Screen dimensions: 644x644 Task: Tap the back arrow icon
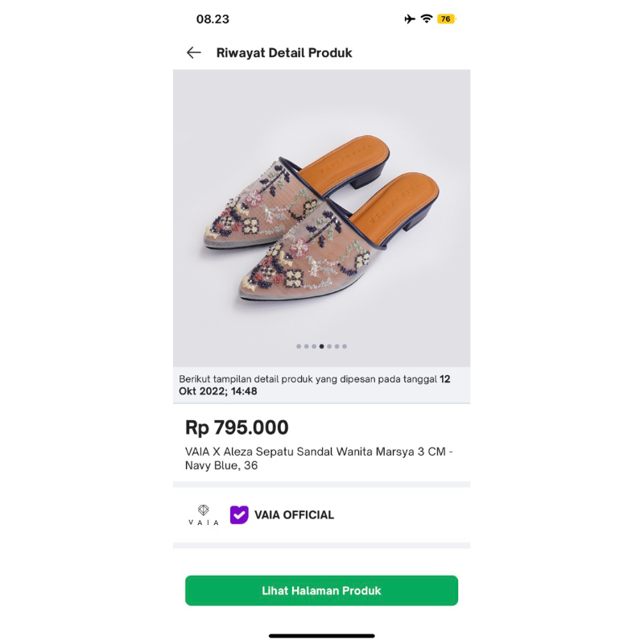[193, 53]
